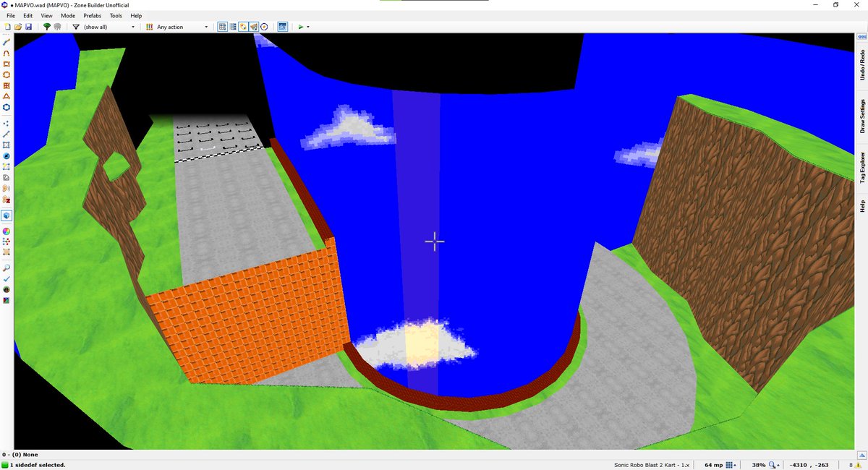Click the sound propagation ear icon
The image size is (868, 470).
pos(7,188)
